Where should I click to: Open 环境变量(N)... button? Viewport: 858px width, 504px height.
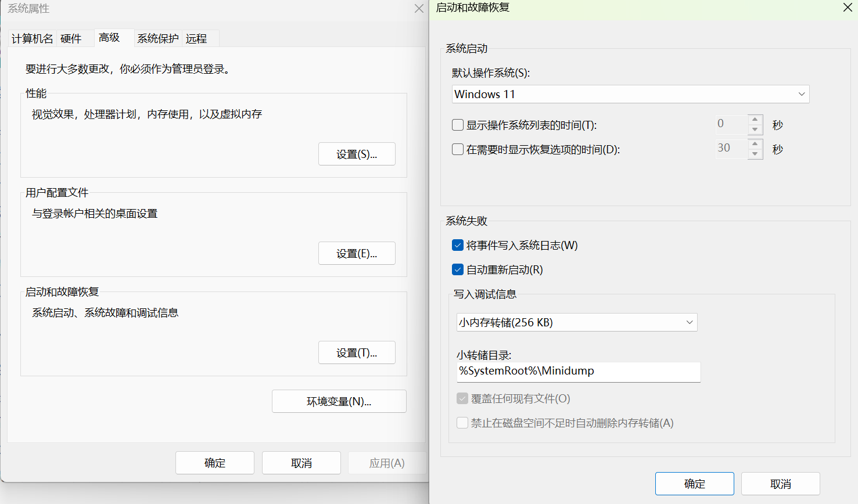pyautogui.click(x=339, y=401)
